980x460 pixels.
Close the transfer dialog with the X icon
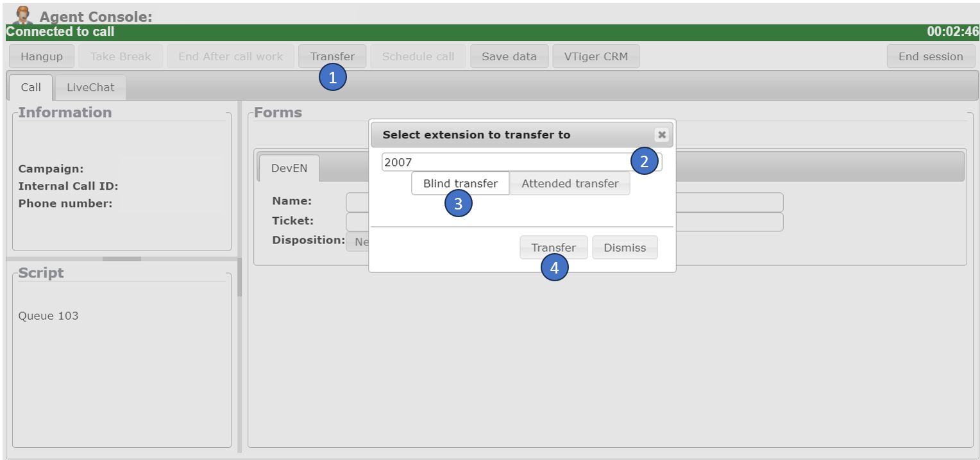pyautogui.click(x=662, y=135)
